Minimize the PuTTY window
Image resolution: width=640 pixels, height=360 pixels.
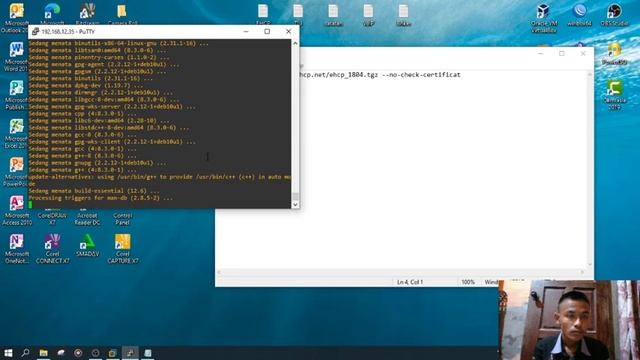tap(246, 31)
